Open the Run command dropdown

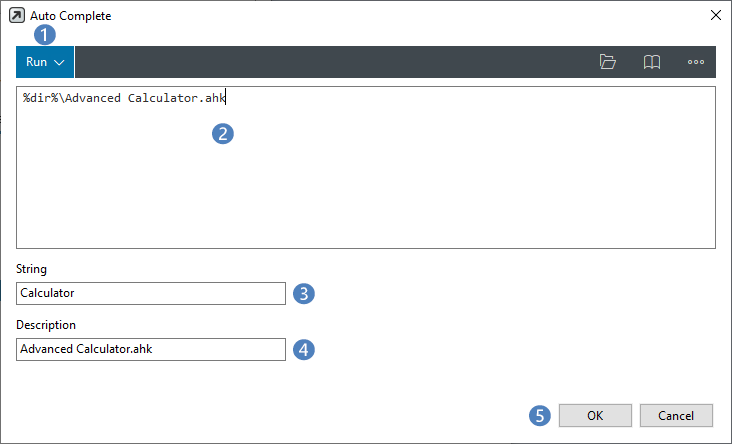coord(45,62)
